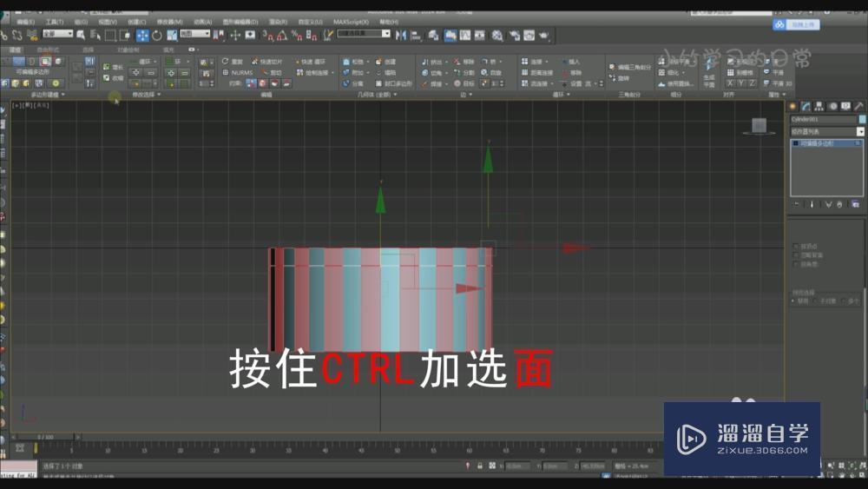The height and width of the screenshot is (489, 868).
Task: Click the 封口多边形 button
Action: tap(393, 83)
